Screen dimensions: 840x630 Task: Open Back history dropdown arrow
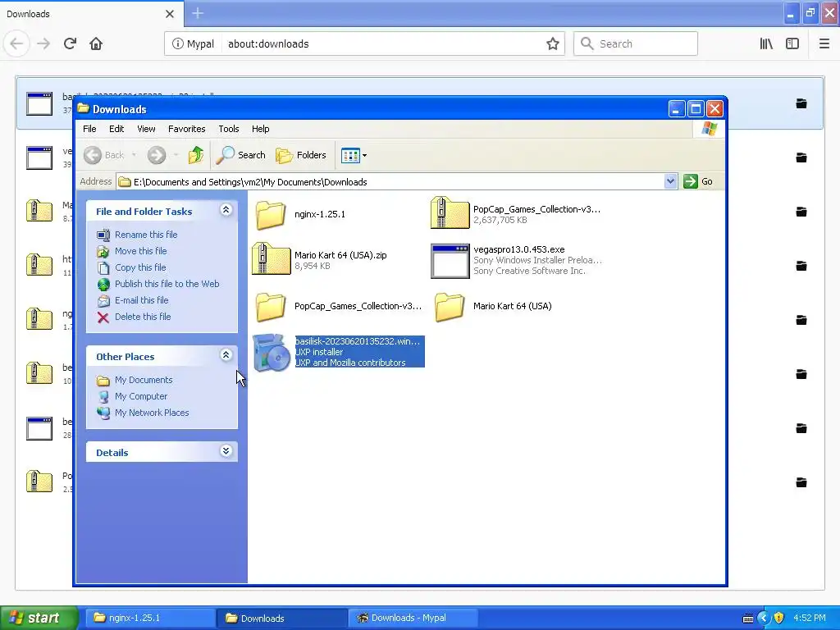(x=134, y=155)
